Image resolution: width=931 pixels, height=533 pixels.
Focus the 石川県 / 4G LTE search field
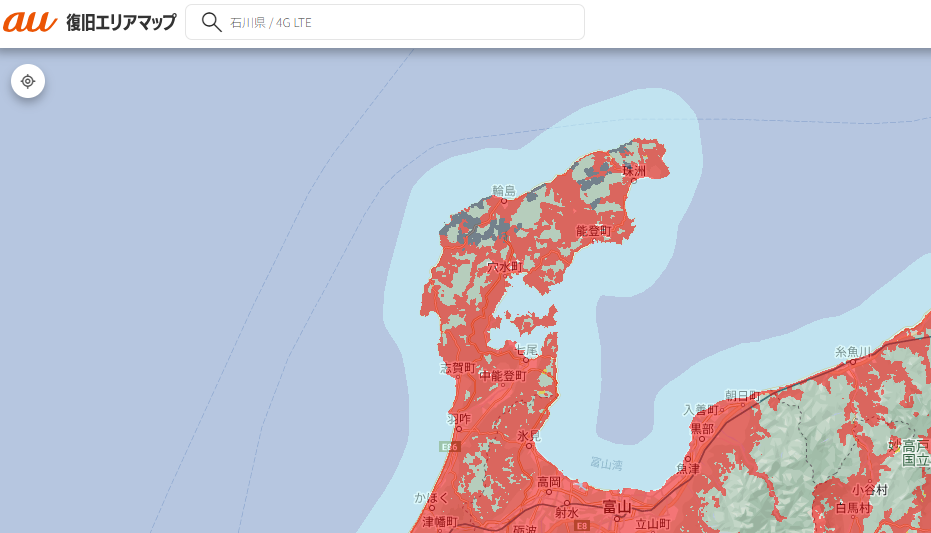pos(385,22)
